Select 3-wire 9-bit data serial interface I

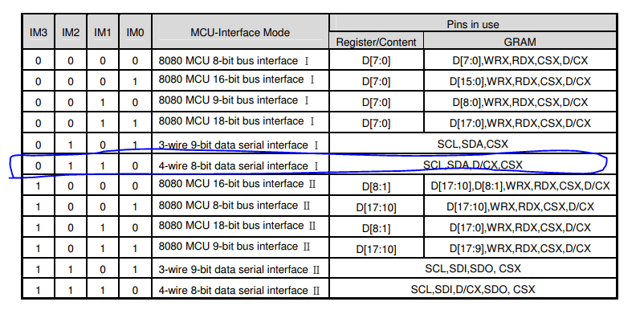(238, 145)
